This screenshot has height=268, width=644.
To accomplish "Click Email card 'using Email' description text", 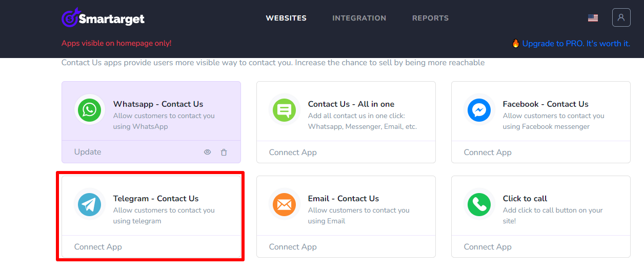I will 327,221.
